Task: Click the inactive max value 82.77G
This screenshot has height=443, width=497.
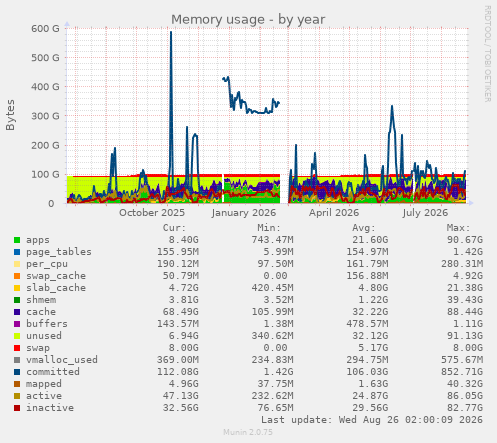Action: coord(465,408)
